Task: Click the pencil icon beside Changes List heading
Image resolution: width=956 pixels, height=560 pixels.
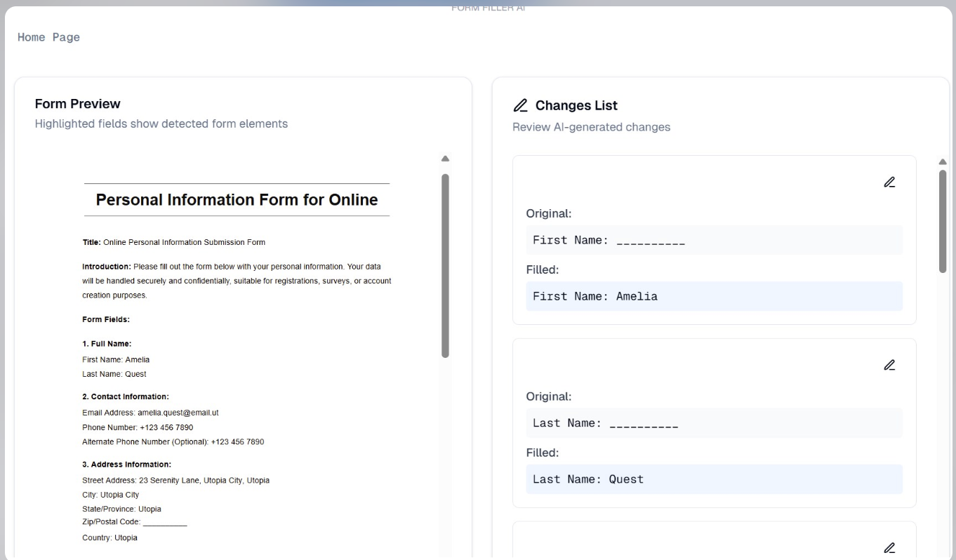Action: coord(520,106)
